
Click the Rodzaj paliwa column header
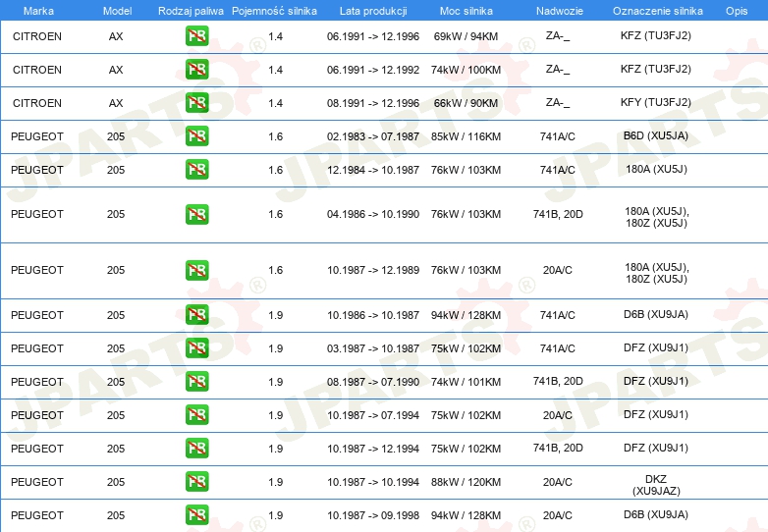[x=191, y=11]
